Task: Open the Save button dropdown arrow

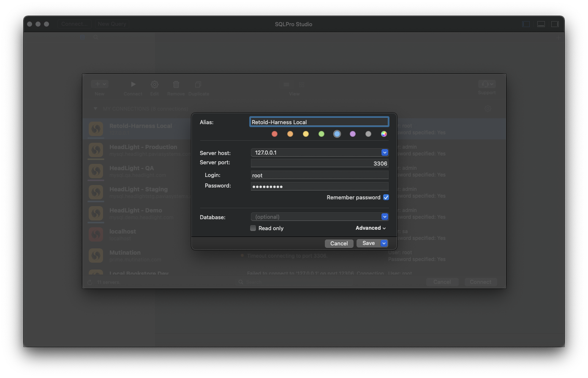Action: point(384,243)
